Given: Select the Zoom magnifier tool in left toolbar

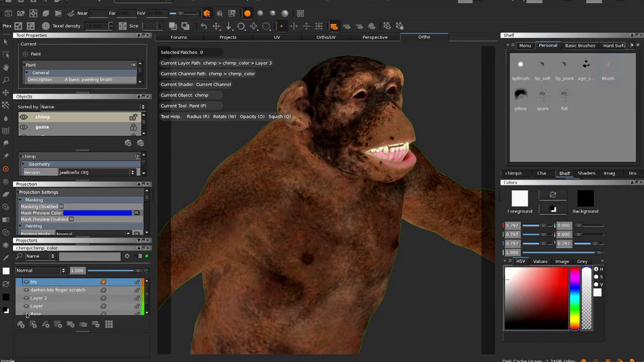Looking at the screenshot, I should coord(6,80).
